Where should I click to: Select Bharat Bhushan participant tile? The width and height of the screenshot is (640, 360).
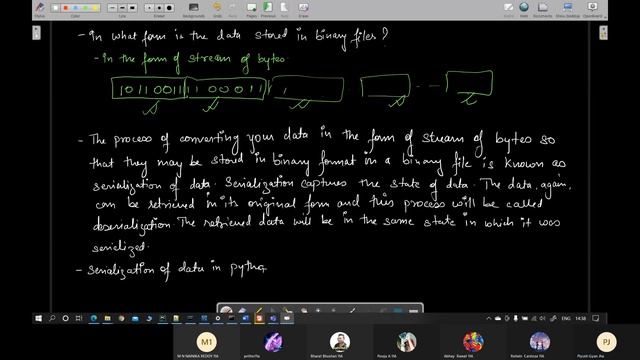point(340,342)
